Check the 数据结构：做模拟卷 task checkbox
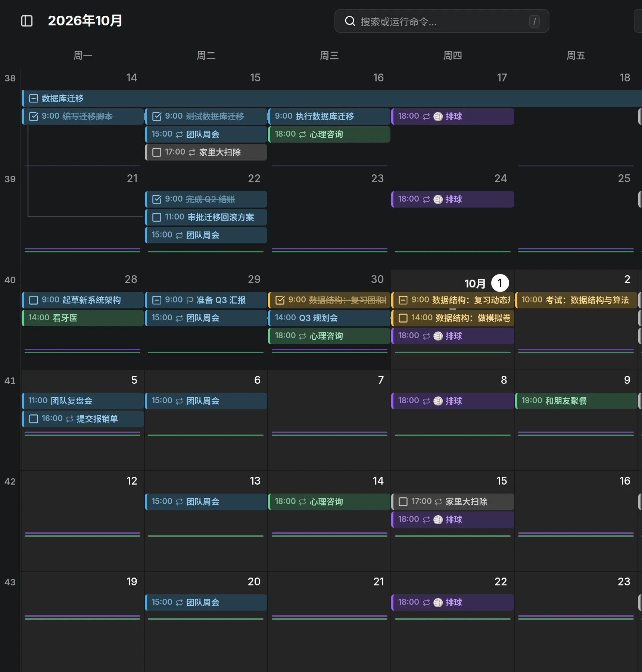 (403, 318)
